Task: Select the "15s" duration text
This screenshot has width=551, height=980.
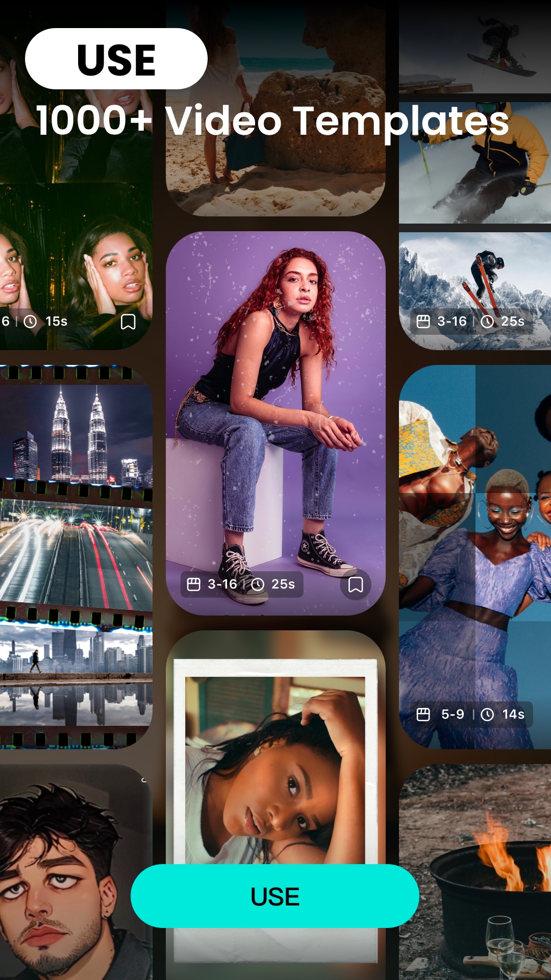Action: (57, 321)
